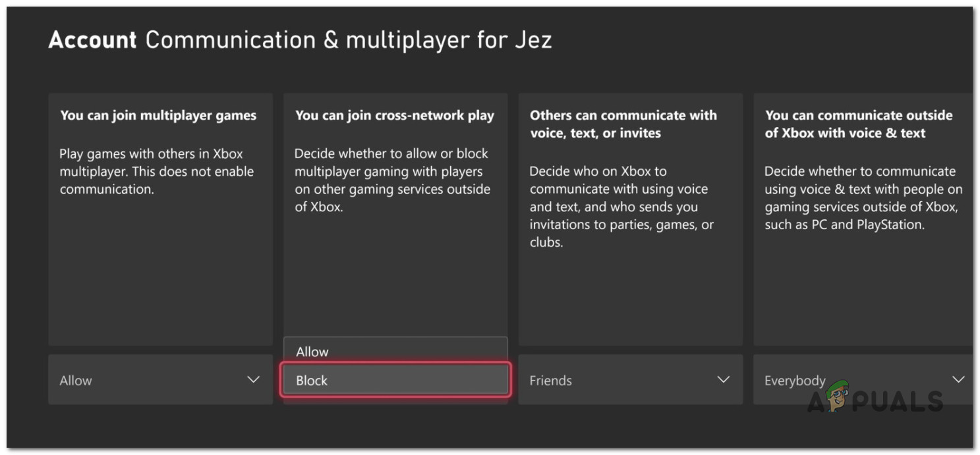Expand the Everybody dropdown

coord(857,380)
